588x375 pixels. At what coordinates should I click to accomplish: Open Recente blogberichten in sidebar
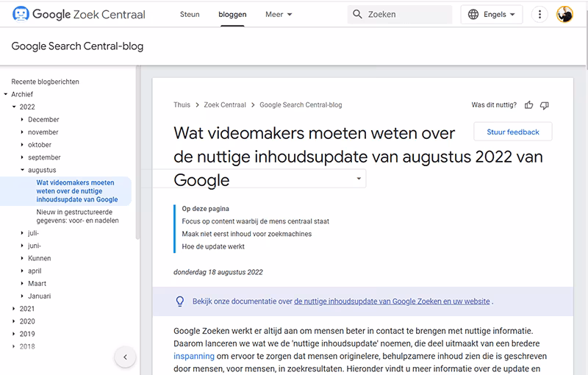tap(45, 82)
